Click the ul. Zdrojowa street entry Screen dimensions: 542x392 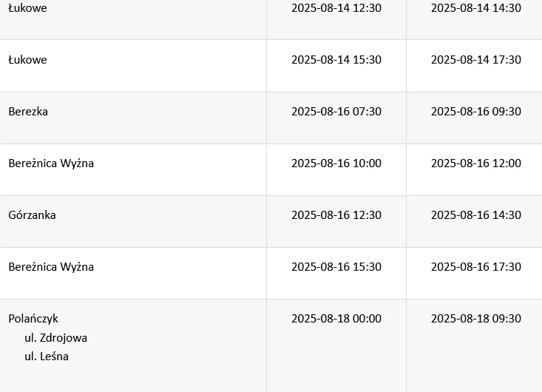(55, 338)
